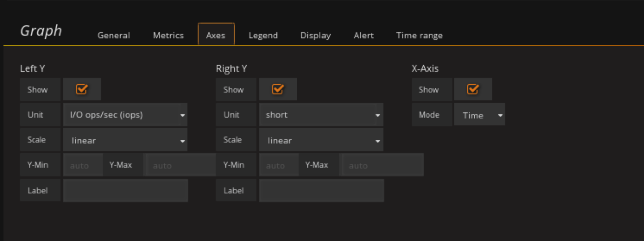Select the Axes tab

pyautogui.click(x=216, y=35)
